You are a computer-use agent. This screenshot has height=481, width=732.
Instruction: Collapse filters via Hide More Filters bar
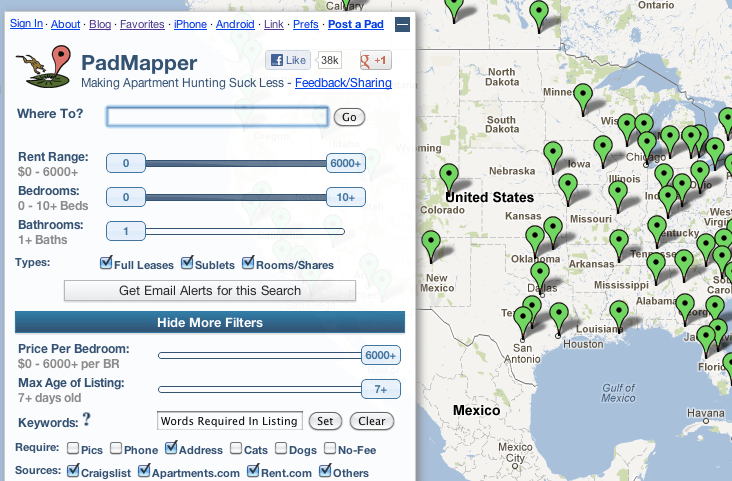210,322
